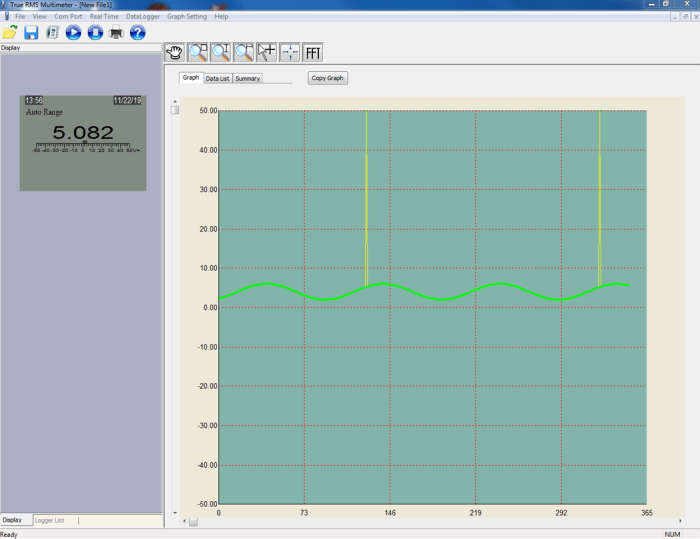Click the 11/22/19 date on meter display

coord(127,100)
